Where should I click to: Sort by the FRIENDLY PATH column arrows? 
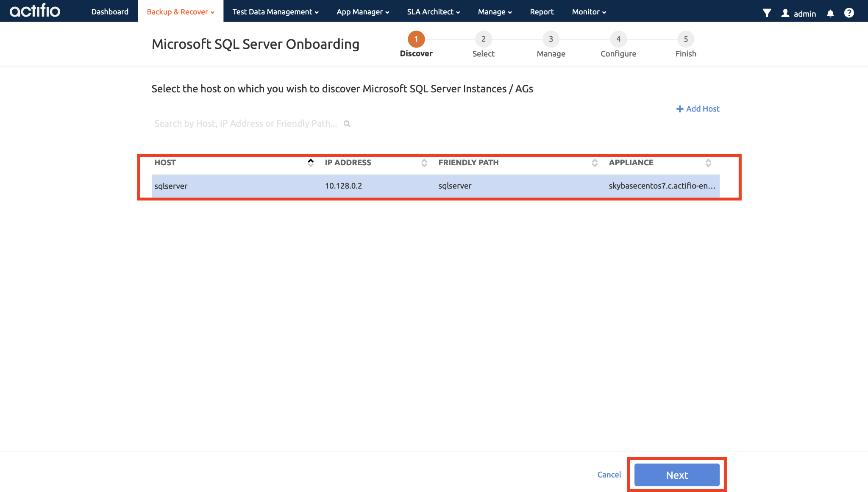[x=595, y=163]
